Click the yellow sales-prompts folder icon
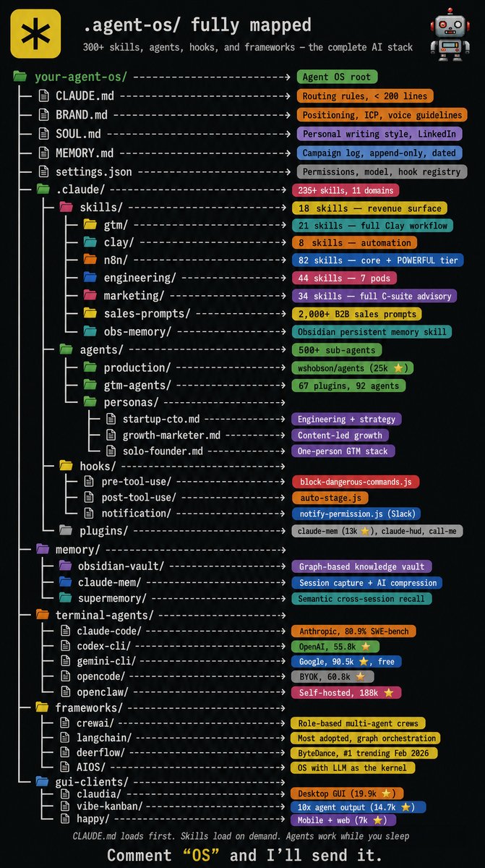 [90, 313]
